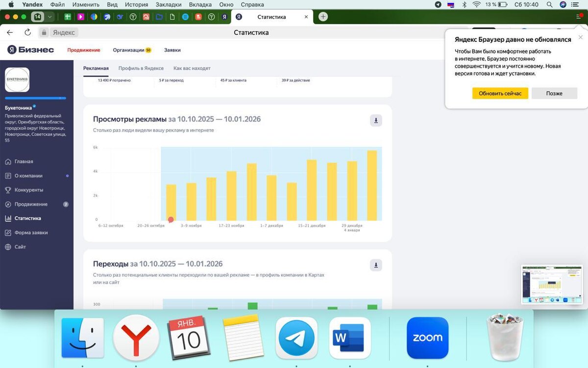Open the green spreadsheet pinned tab
The width and height of the screenshot is (588, 368).
click(x=68, y=17)
